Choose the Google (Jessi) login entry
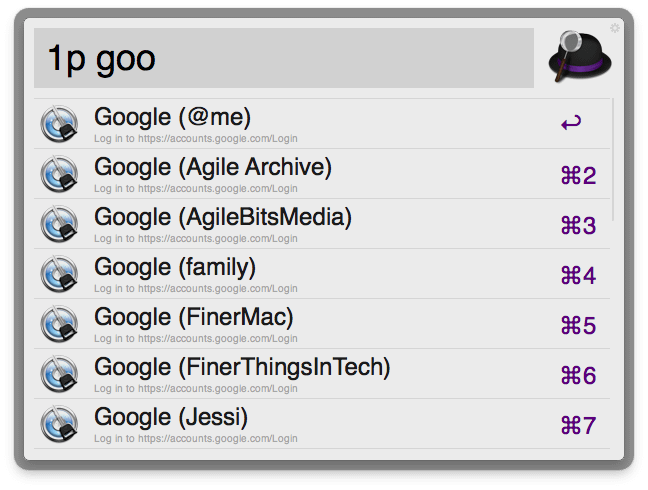Viewport: 648px width, 490px height. pos(300,424)
